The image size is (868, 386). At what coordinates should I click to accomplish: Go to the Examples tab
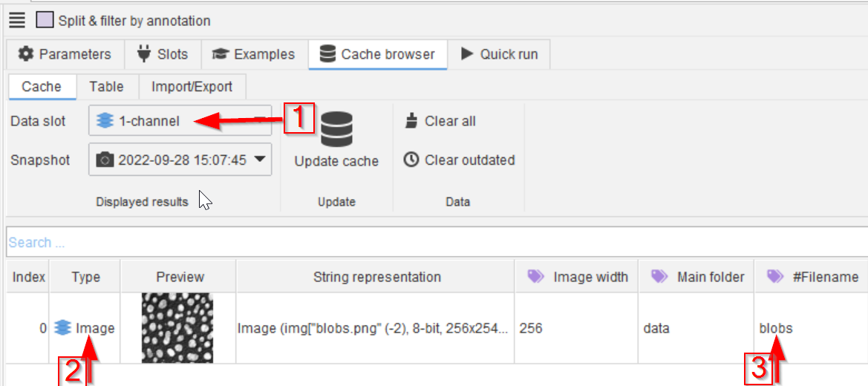click(254, 54)
